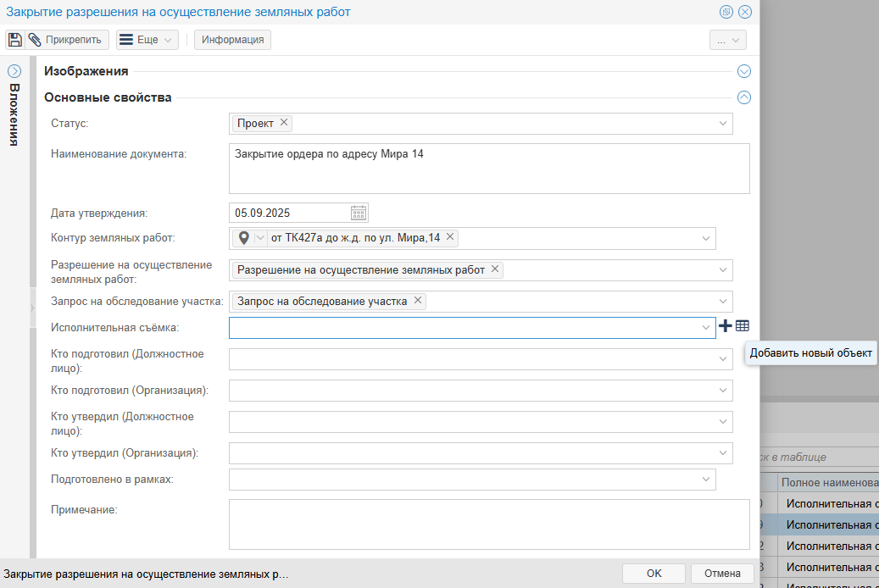The image size is (879, 588).
Task: Remove the Запрос на обследование участка tag
Action: coord(418,301)
